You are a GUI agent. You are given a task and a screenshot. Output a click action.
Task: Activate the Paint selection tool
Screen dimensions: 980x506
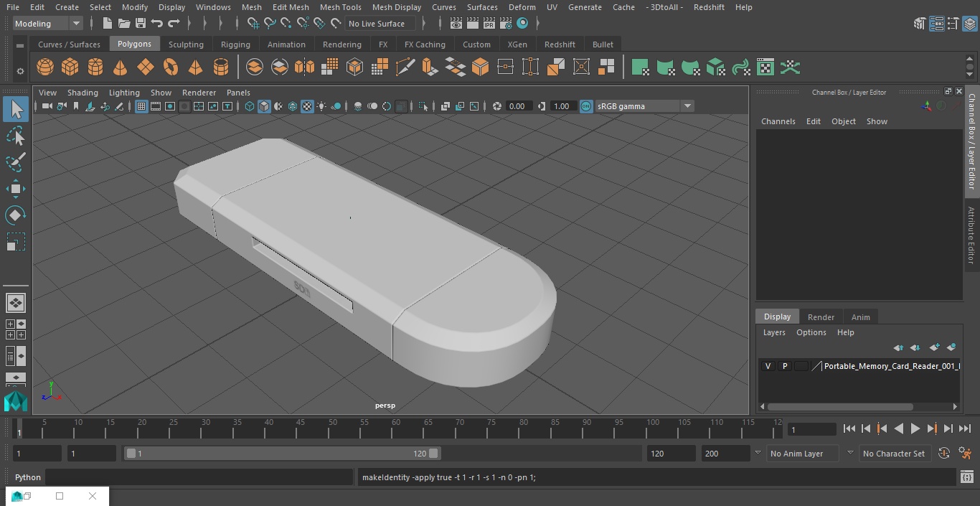pos(16,162)
